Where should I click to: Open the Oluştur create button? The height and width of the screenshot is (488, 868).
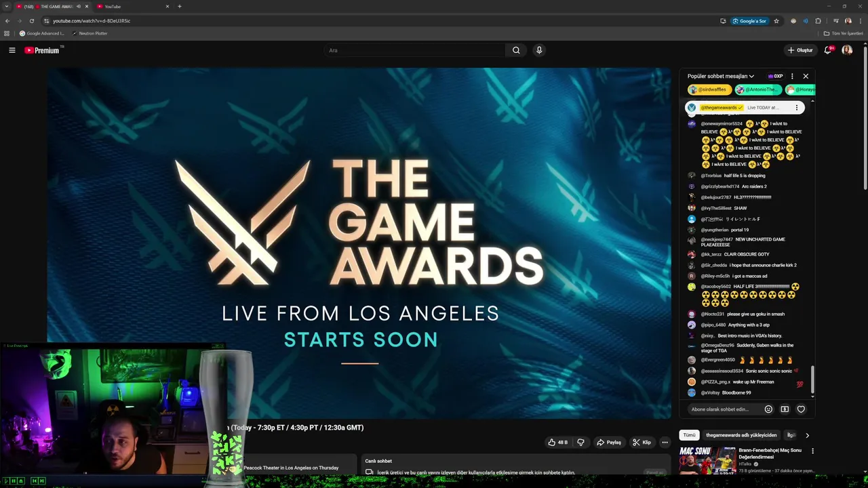[800, 50]
